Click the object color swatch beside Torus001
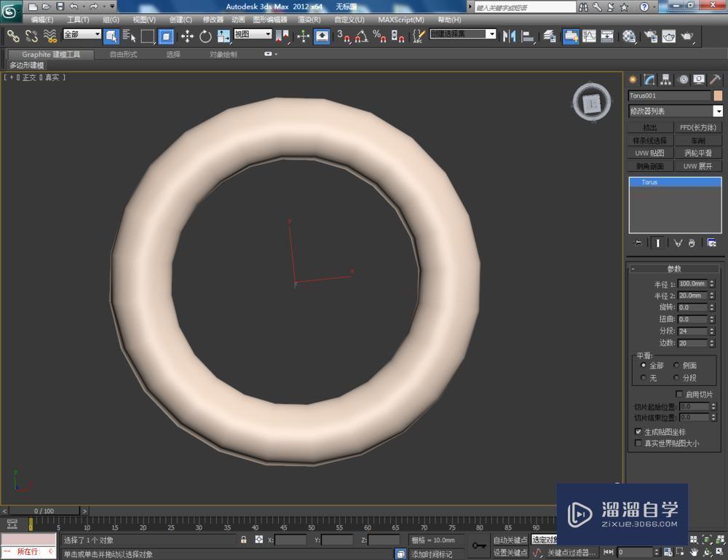The height and width of the screenshot is (560, 728). 716,95
